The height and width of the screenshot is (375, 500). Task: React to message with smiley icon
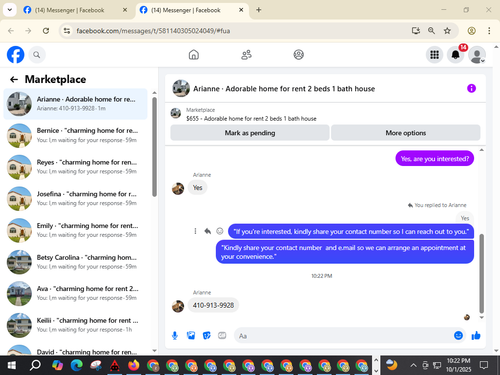pos(220,231)
